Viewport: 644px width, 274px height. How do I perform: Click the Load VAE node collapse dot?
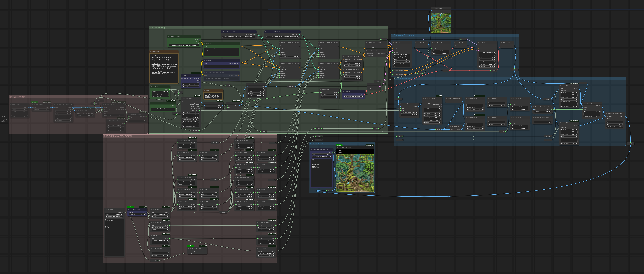tap(344, 92)
